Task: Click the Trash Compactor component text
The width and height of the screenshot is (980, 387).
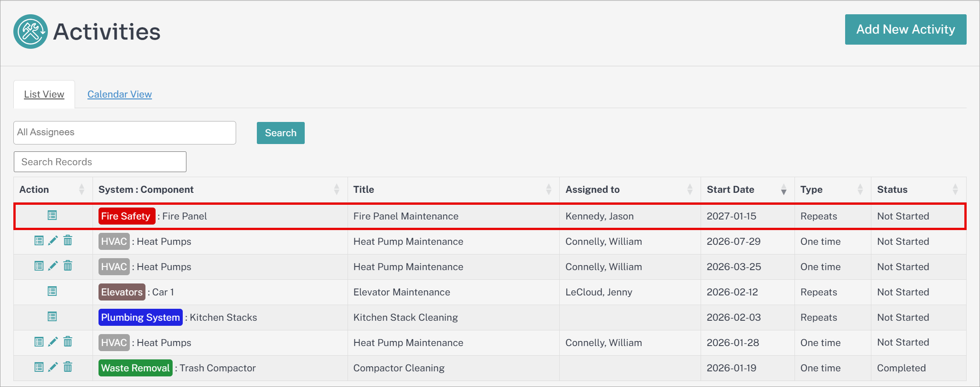Action: (218, 368)
